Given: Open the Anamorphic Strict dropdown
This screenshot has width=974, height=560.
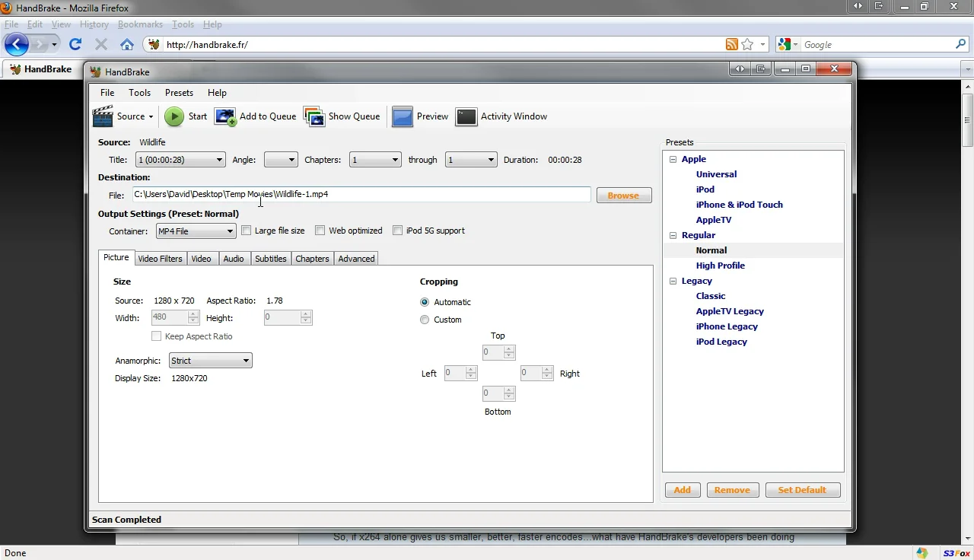Looking at the screenshot, I should tap(211, 361).
